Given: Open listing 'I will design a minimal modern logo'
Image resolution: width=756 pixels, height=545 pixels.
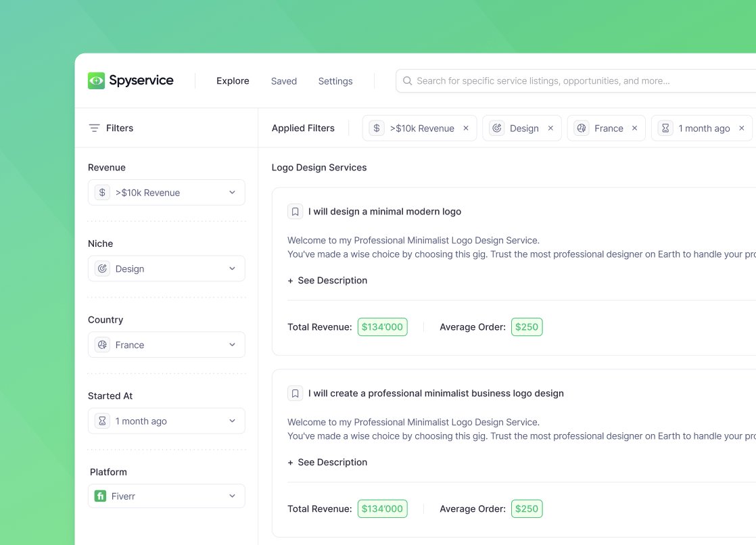Looking at the screenshot, I should [385, 211].
